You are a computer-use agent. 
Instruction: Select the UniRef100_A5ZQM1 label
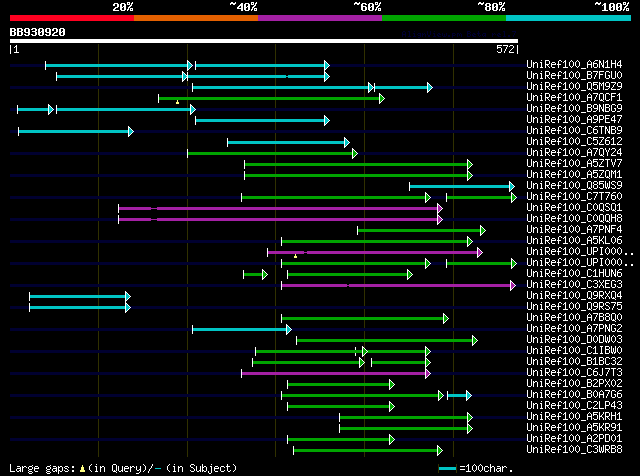click(x=574, y=174)
